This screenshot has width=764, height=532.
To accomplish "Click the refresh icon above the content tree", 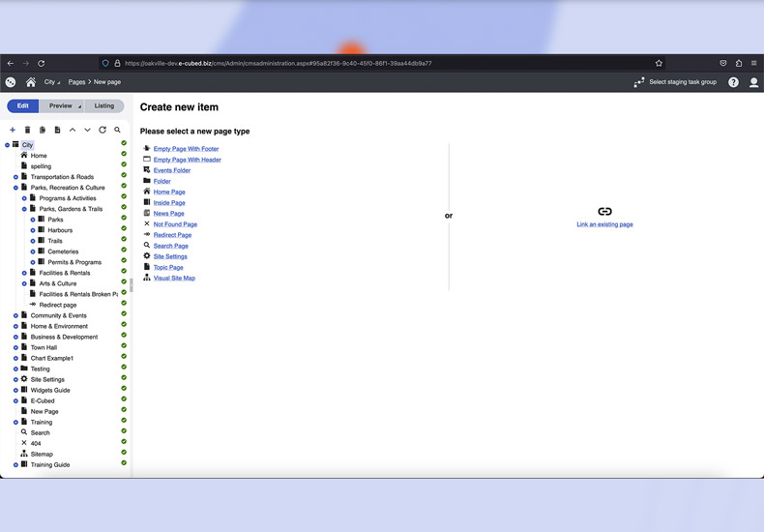I will pyautogui.click(x=103, y=130).
